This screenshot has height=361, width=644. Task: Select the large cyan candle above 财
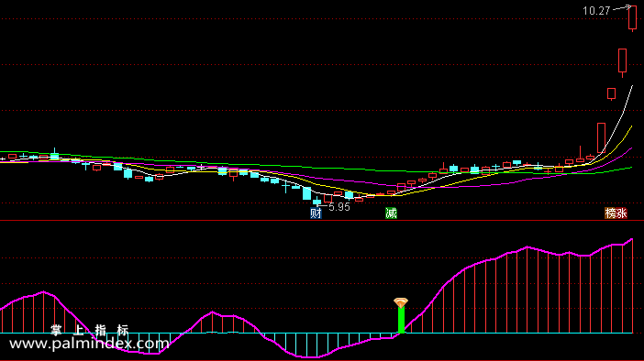point(306,193)
